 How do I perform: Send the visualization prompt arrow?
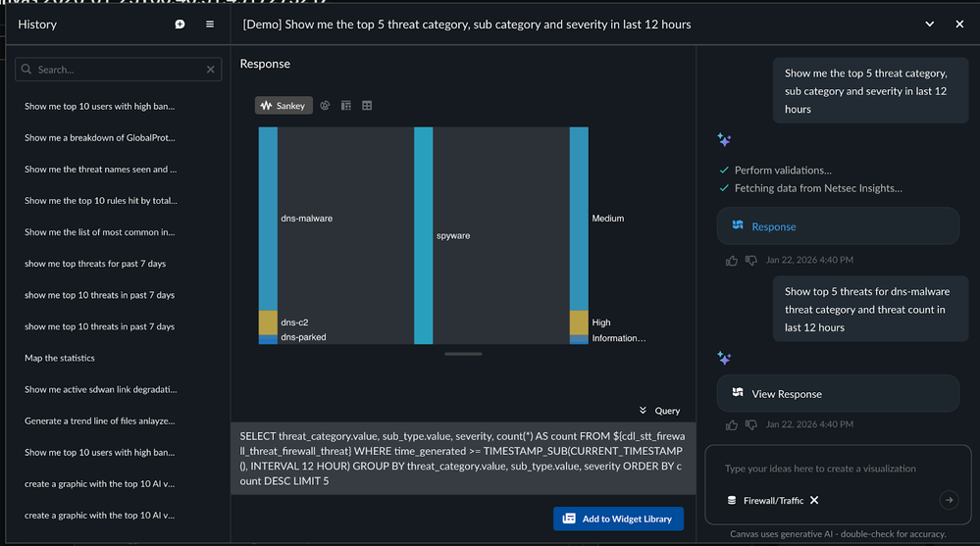coord(948,500)
